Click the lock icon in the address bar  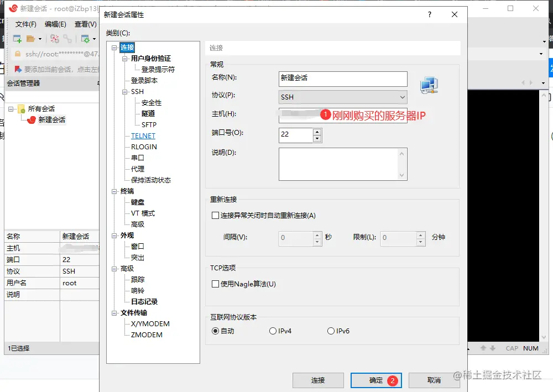pyautogui.click(x=17, y=54)
